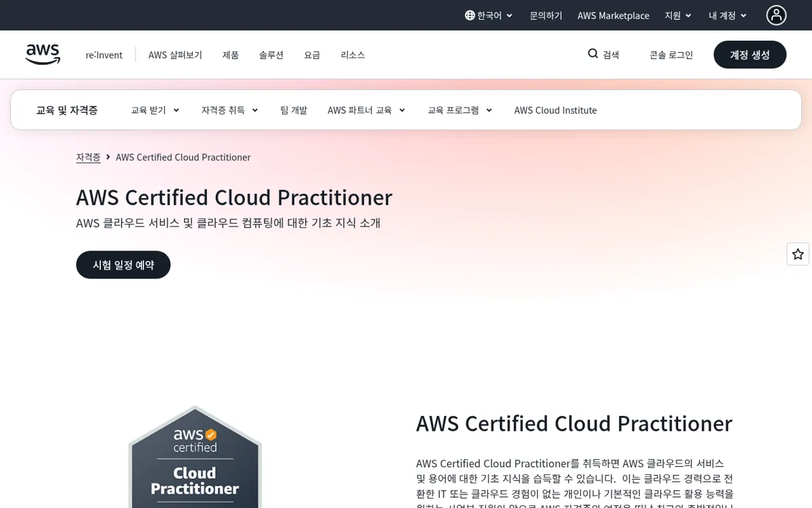Open the AWS Marketplace link

[613, 15]
